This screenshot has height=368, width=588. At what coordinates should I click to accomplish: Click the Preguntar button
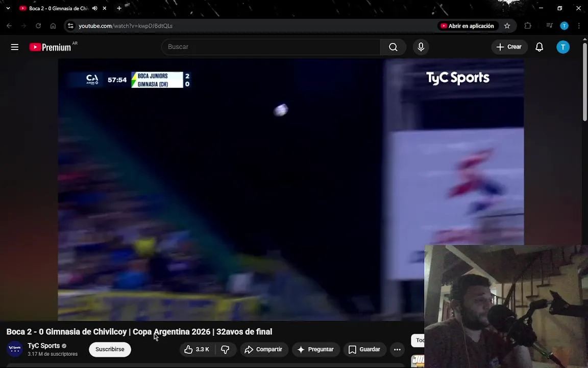316,349
